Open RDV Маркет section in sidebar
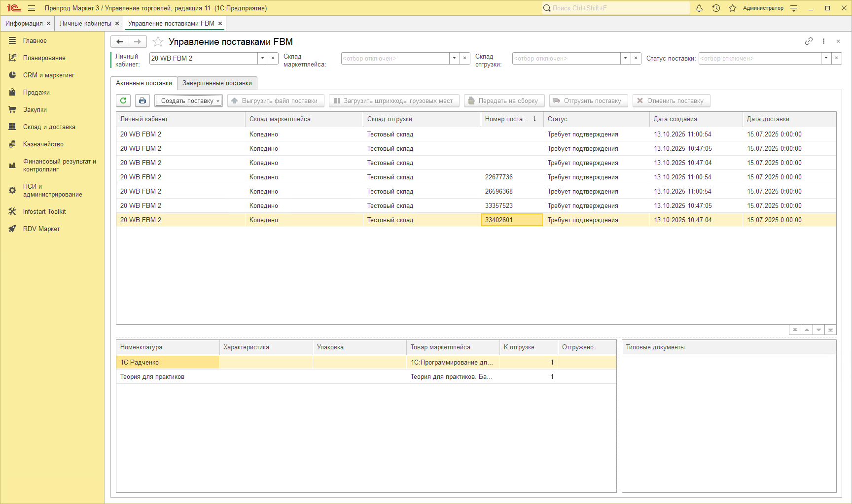The width and height of the screenshot is (852, 504). tap(41, 229)
